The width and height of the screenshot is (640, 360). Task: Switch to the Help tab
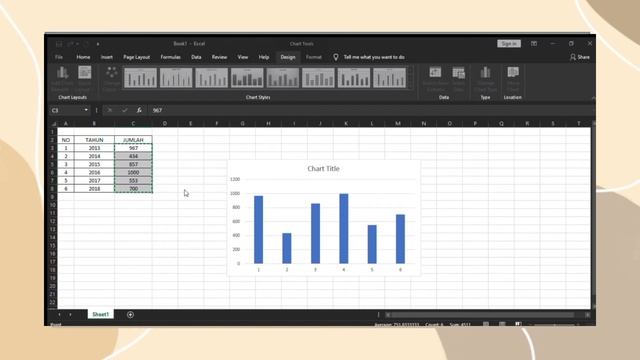(x=264, y=57)
